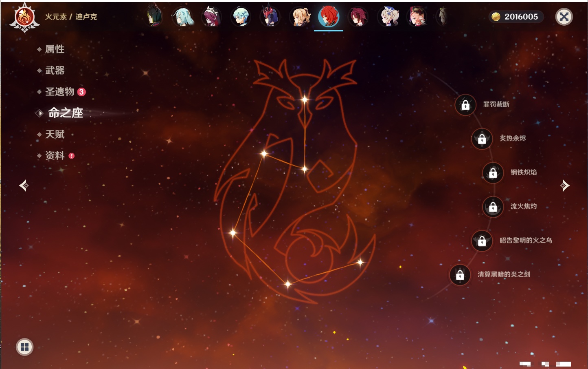Click the 2016005 Mora balance

pos(521,17)
